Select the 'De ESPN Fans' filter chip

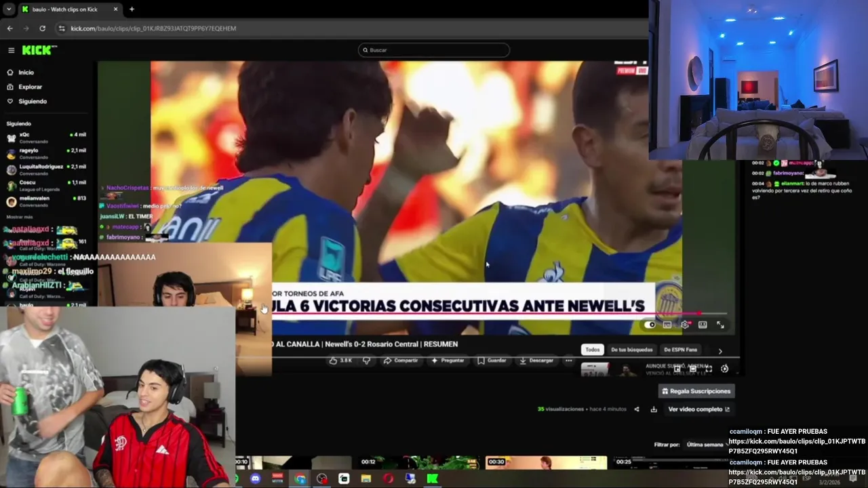coord(680,350)
